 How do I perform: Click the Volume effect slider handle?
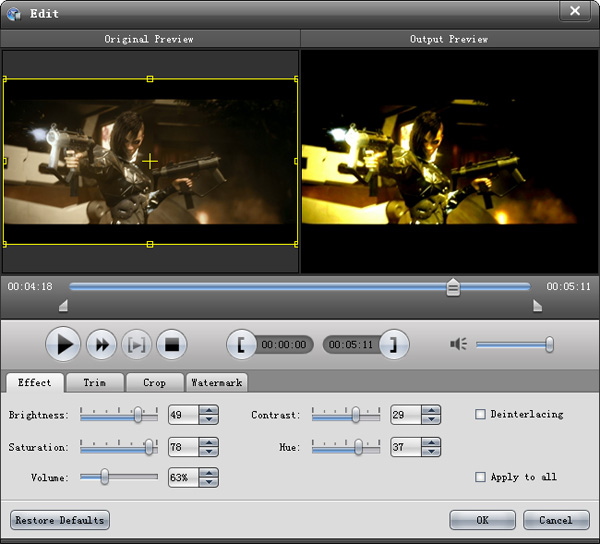(x=104, y=477)
